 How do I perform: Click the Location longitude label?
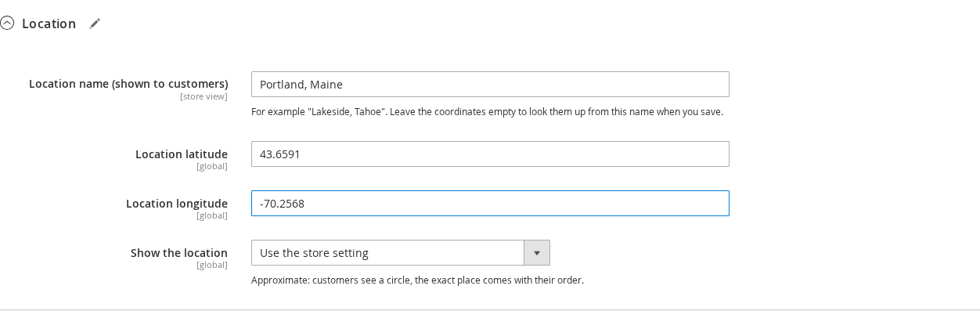click(177, 204)
